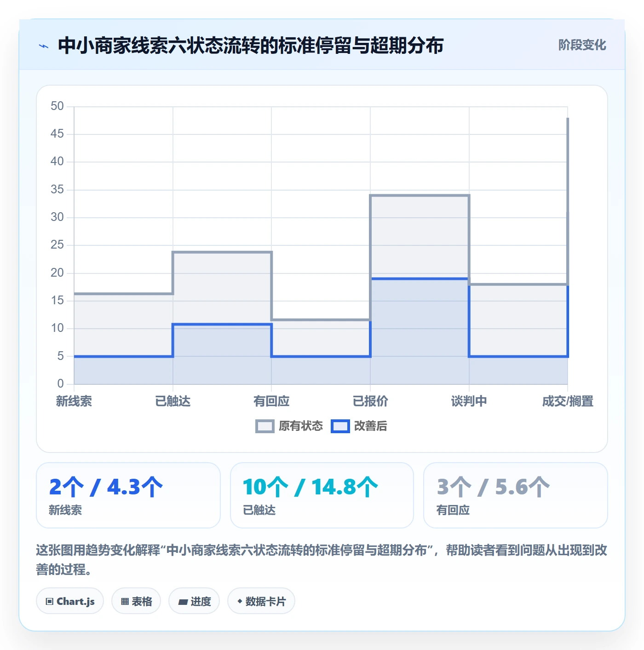Hide the 原有状态 dataset via legend label
The width and height of the screenshot is (644, 650).
point(301,426)
